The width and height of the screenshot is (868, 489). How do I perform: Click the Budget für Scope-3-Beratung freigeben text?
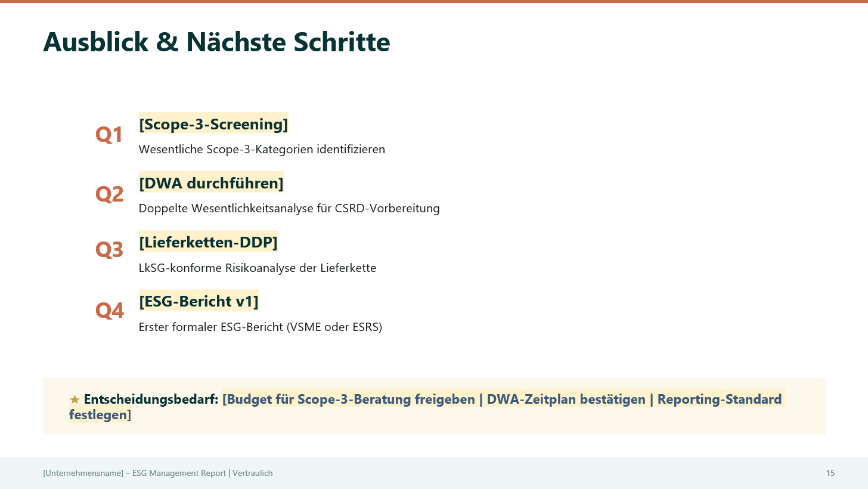pyautogui.click(x=351, y=399)
